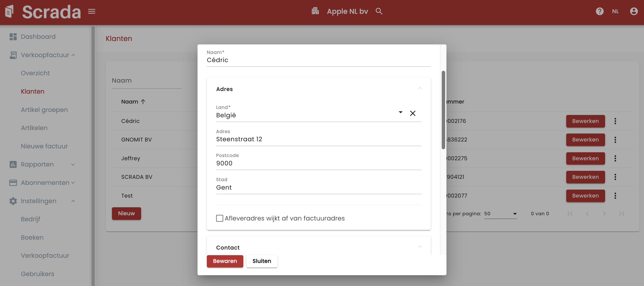Open more options for Test row
The image size is (644, 286).
(x=615, y=196)
